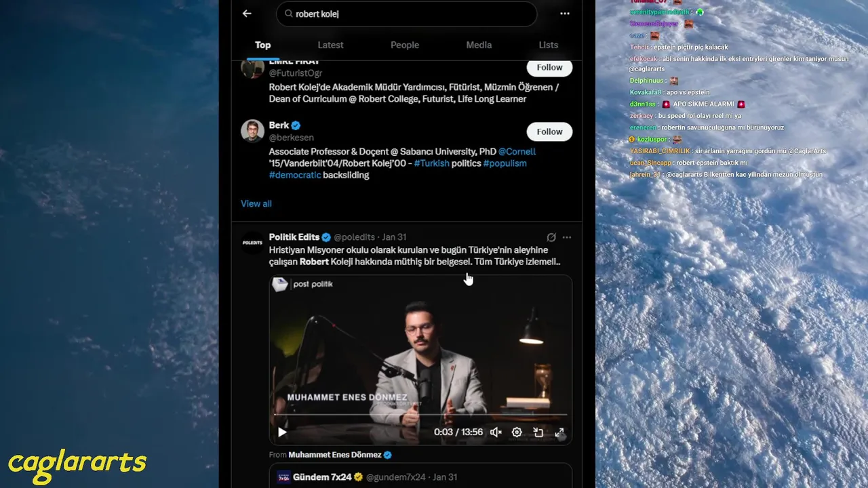Open Gündem 7x24 display name
This screenshot has width=868, height=488.
tap(322, 477)
